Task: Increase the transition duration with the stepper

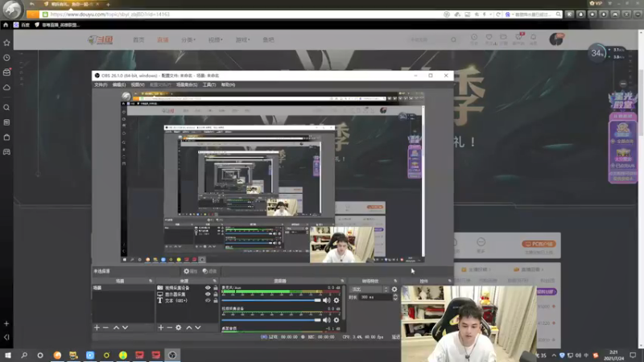Action: tap(395, 295)
